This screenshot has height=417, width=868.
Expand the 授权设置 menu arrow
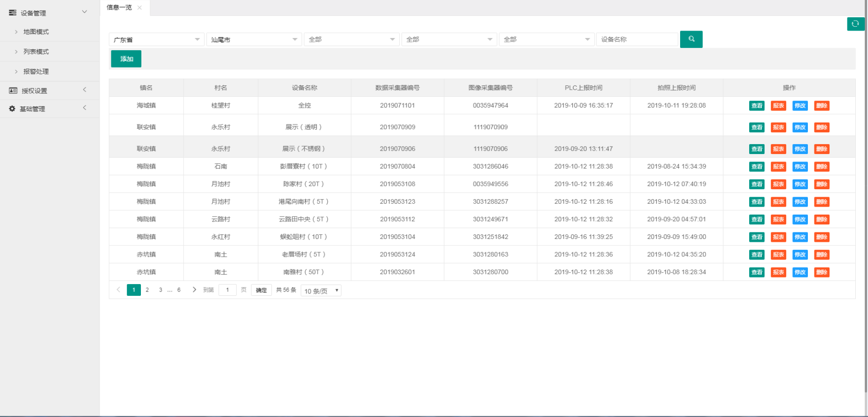point(85,90)
